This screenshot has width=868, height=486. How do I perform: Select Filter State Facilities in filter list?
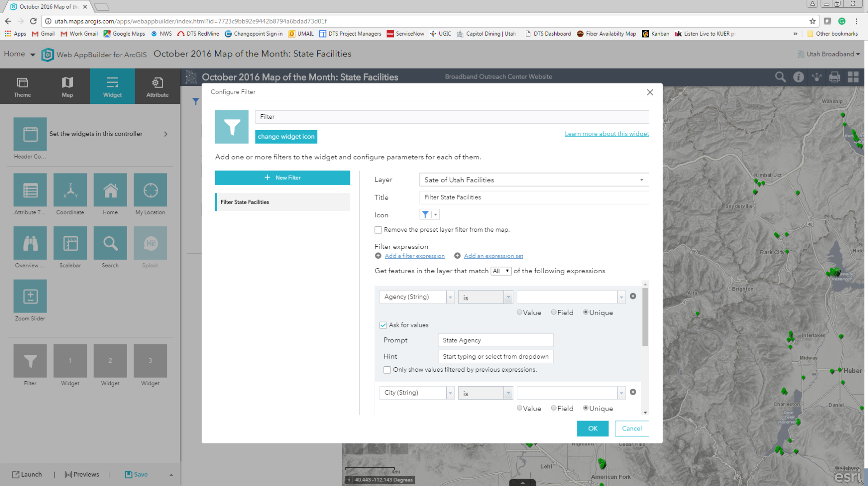pos(283,202)
